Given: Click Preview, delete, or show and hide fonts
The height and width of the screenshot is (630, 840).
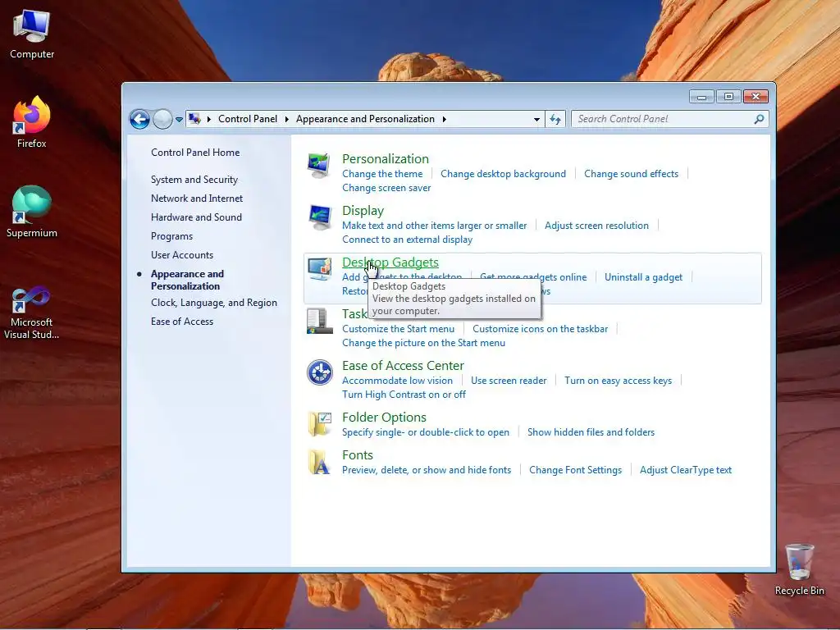Looking at the screenshot, I should pos(427,470).
